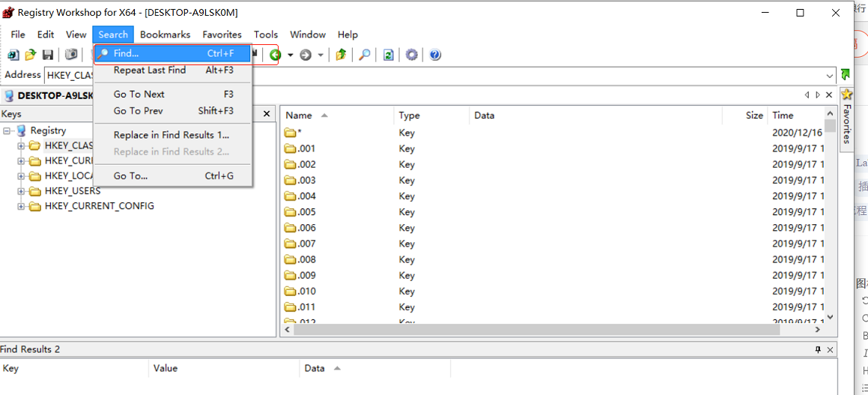Sort list by Type column header

(x=431, y=115)
